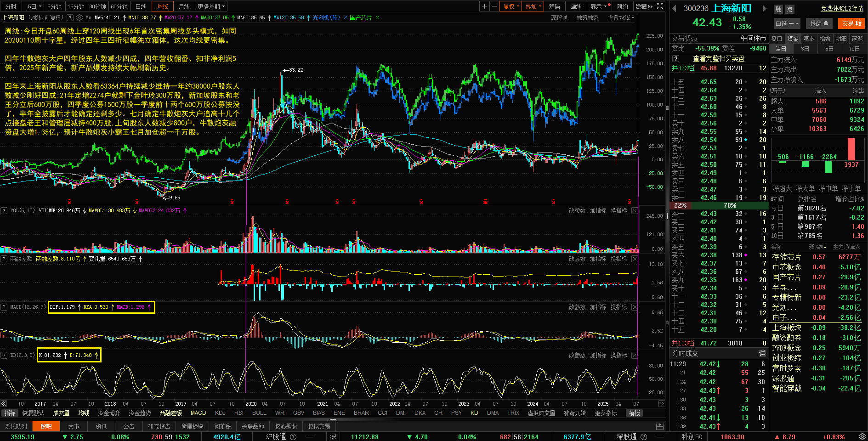Open 显示 display dropdown
Image resolution: width=868 pixels, height=441 pixels.
point(600,6)
